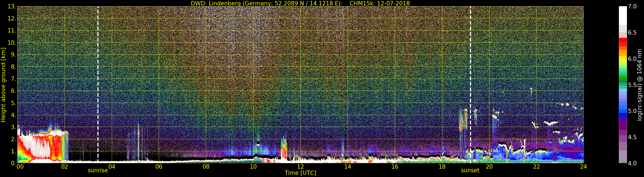Pick the bright red band in the colorbar

(623, 40)
